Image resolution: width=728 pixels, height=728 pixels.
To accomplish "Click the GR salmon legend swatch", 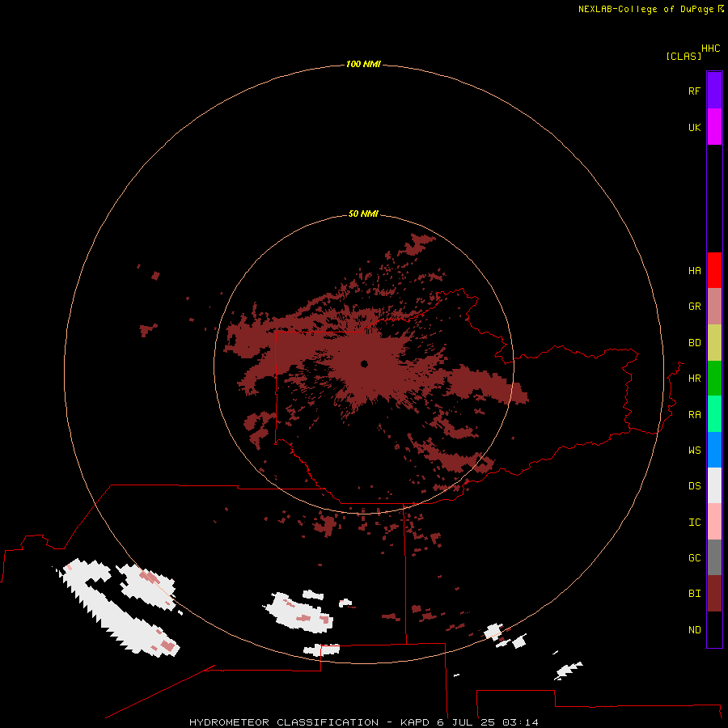I will [714, 307].
